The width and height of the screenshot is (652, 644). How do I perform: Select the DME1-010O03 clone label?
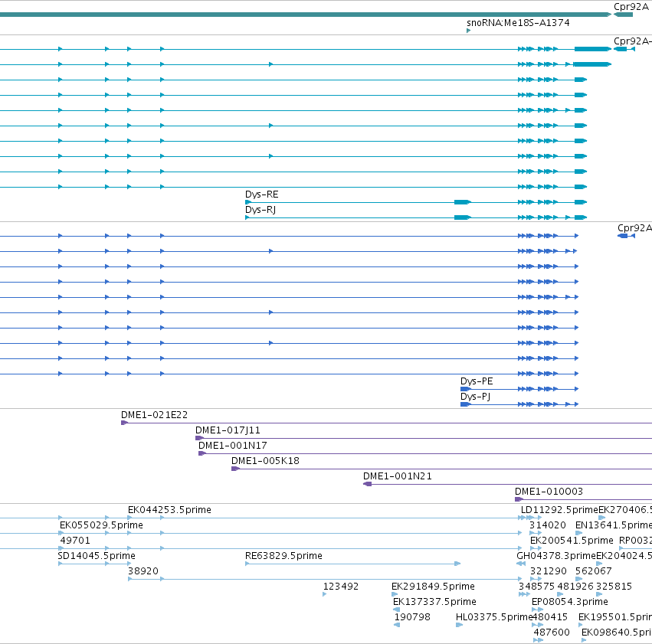pos(549,492)
